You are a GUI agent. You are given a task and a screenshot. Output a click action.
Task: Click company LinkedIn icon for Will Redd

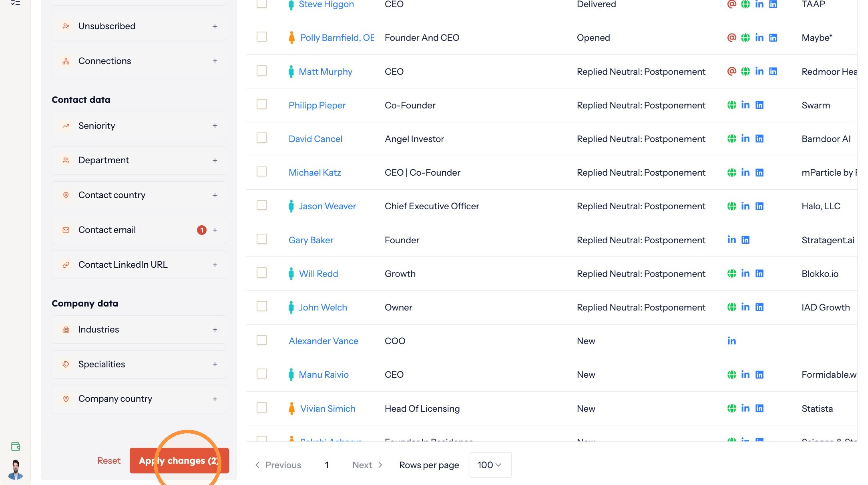pos(759,273)
